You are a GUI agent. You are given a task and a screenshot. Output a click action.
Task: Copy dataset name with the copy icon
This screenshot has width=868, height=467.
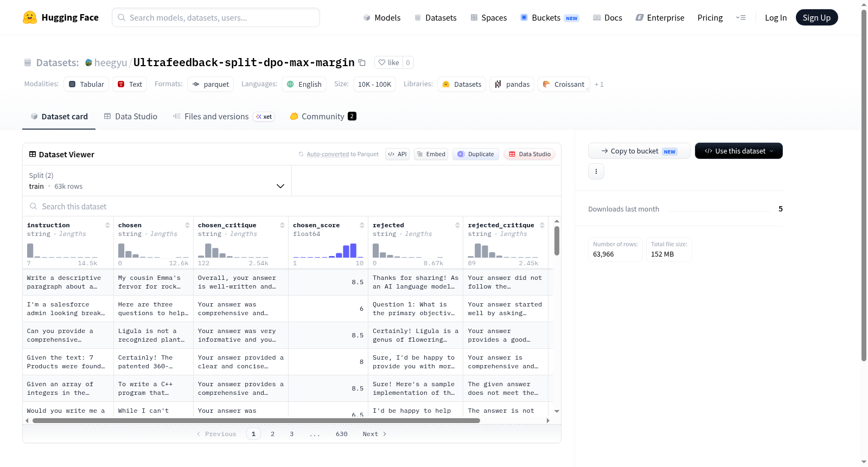(x=362, y=62)
